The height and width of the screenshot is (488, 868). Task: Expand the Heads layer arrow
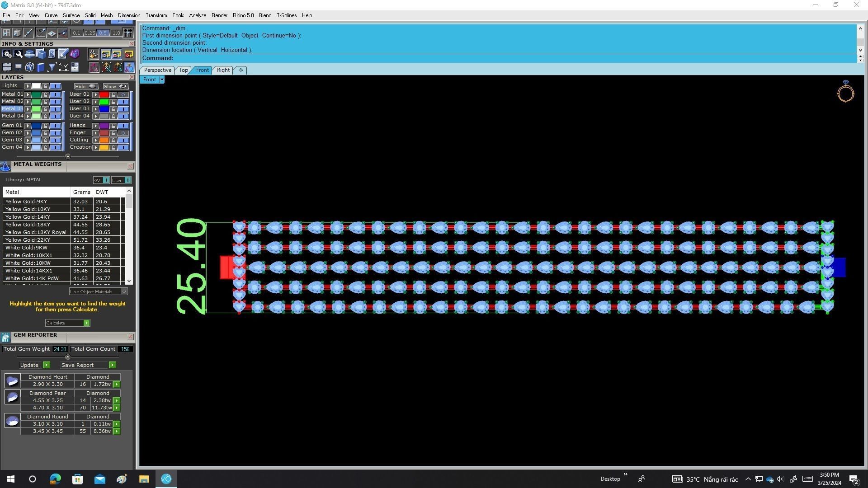tap(95, 126)
